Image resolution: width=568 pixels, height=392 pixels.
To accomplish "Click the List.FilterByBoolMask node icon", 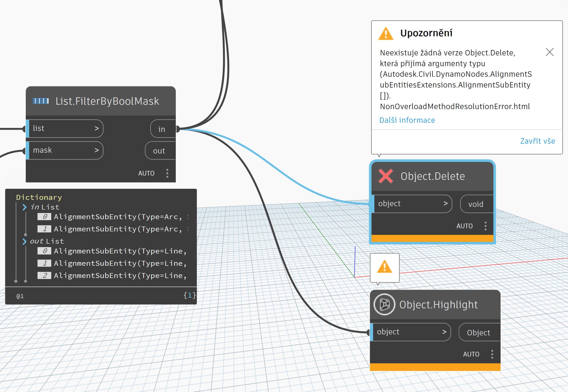I will coord(41,101).
